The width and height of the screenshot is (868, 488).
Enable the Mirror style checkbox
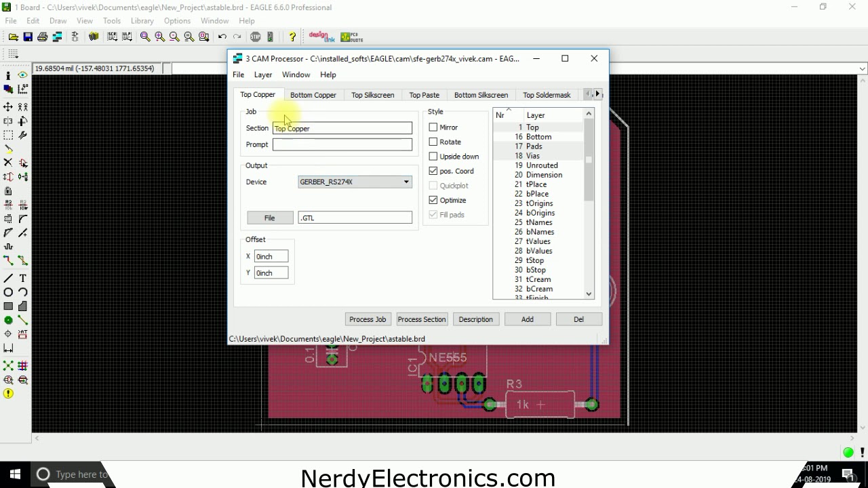(433, 127)
